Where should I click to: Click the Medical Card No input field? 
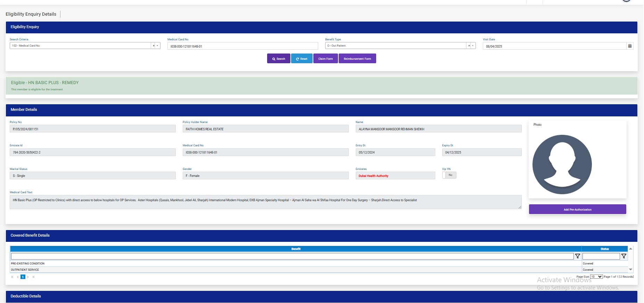242,46
